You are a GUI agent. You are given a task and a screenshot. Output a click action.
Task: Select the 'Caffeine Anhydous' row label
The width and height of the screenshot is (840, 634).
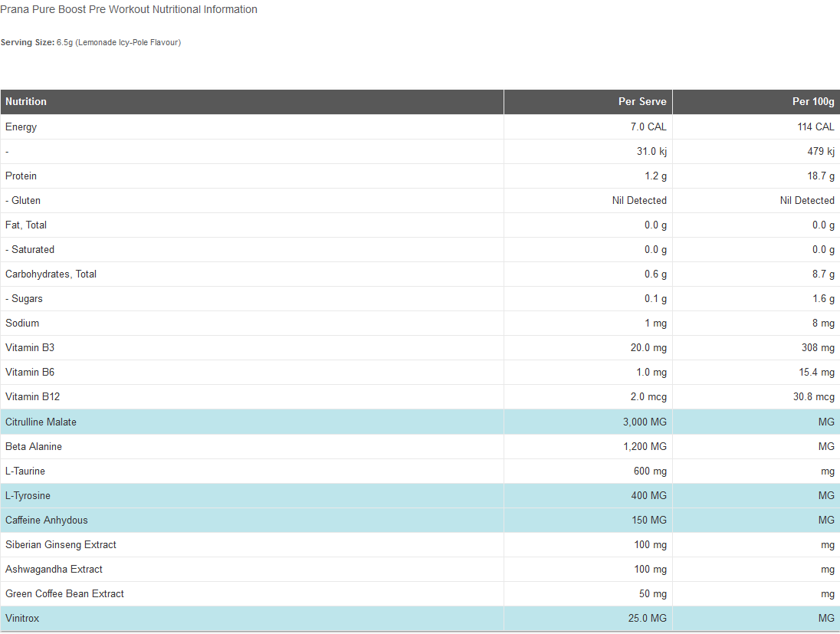click(47, 521)
